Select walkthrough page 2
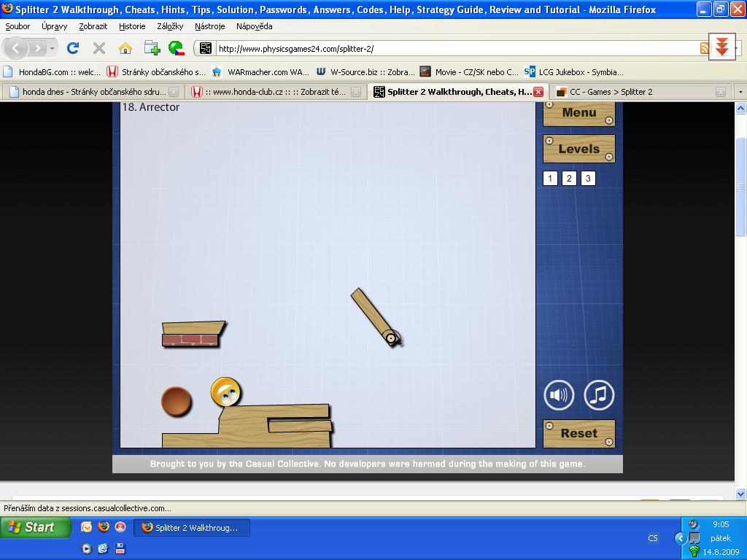Viewport: 747px width, 560px height. (x=569, y=178)
